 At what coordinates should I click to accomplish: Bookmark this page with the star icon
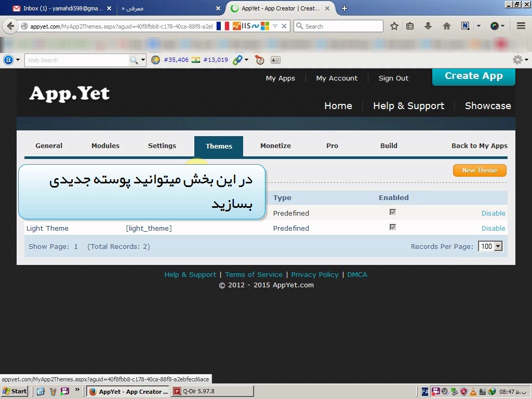(x=394, y=26)
